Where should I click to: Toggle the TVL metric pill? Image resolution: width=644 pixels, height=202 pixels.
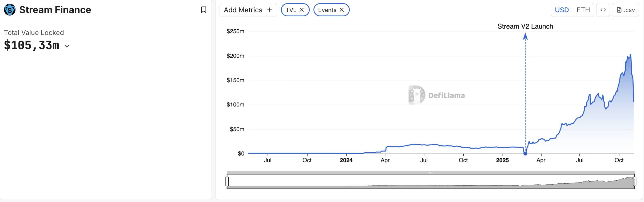pyautogui.click(x=291, y=10)
